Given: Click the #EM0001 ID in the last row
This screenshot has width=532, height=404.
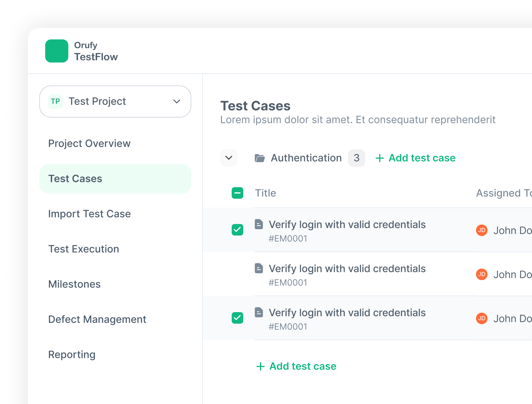Looking at the screenshot, I should coord(288,327).
